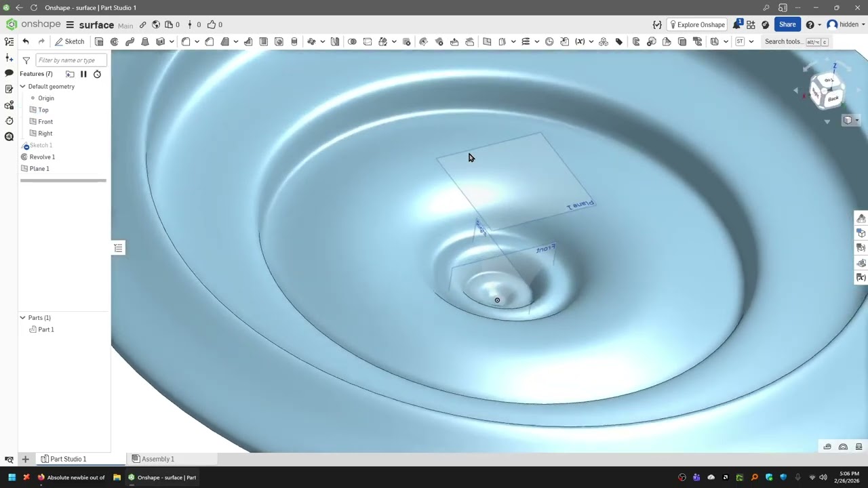Start a new Sketch
Screen dimensions: 868x488
pyautogui.click(x=70, y=41)
